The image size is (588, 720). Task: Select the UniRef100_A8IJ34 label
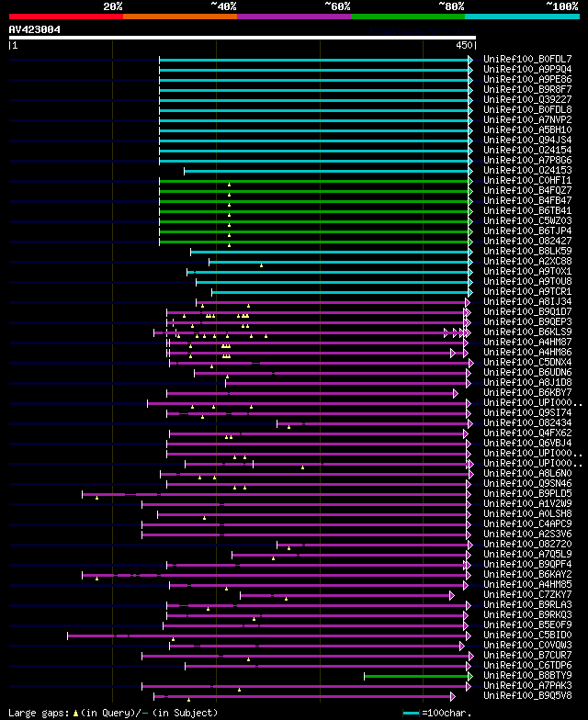click(x=527, y=301)
